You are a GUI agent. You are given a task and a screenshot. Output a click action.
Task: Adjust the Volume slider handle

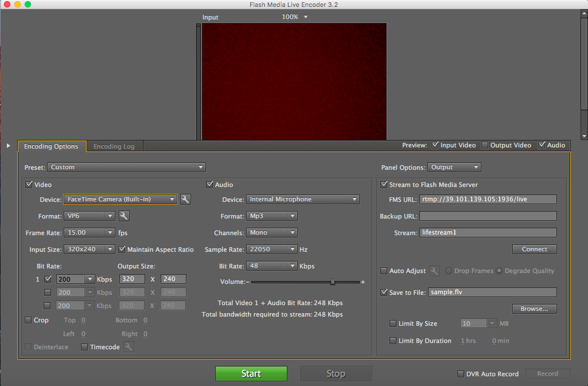[333, 282]
